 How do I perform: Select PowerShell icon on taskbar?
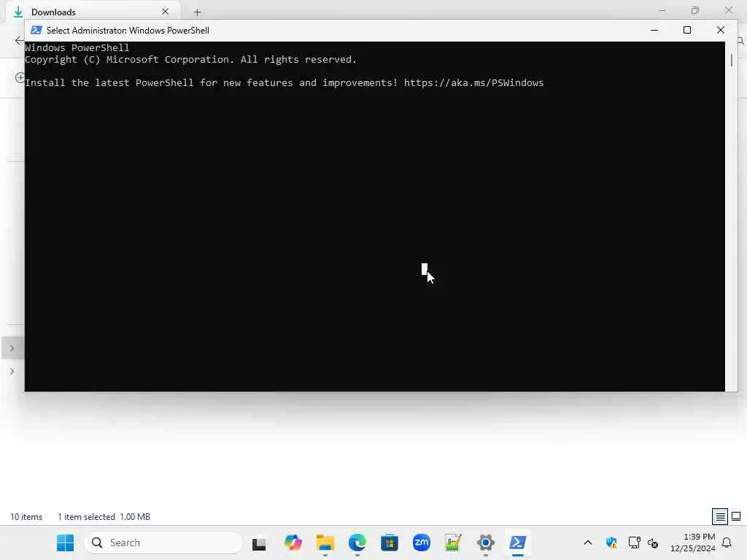click(517, 542)
